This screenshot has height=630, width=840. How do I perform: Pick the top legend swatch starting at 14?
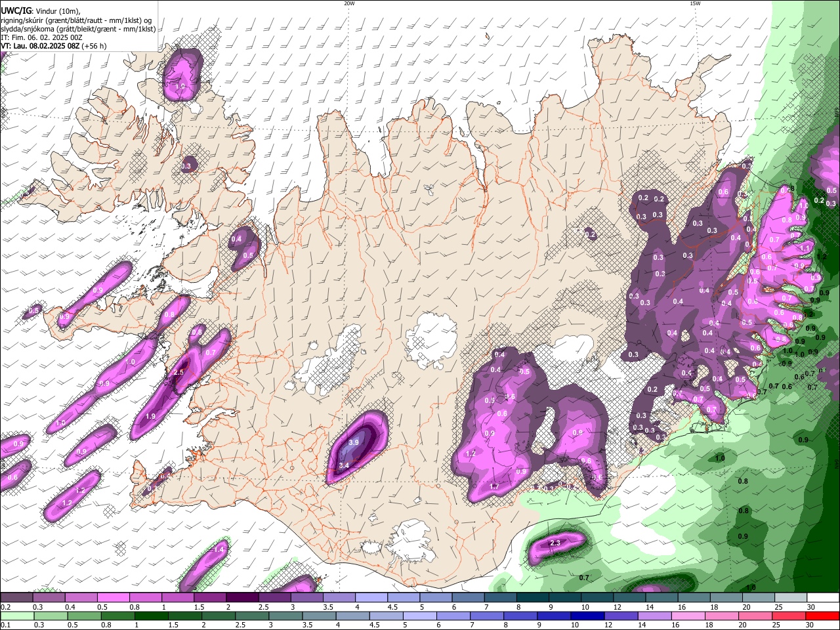[662, 598]
